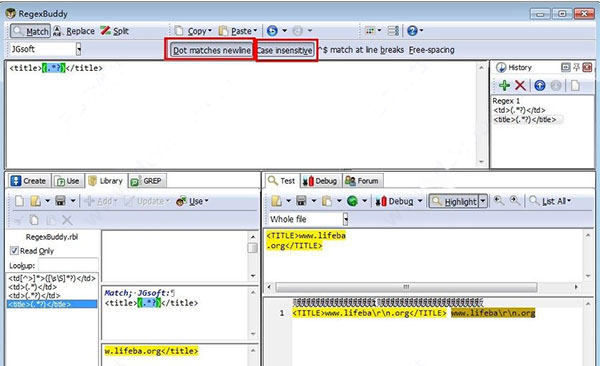Click the green globe icon in Test toolbar
Image resolution: width=600 pixels, height=366 pixels.
click(352, 201)
